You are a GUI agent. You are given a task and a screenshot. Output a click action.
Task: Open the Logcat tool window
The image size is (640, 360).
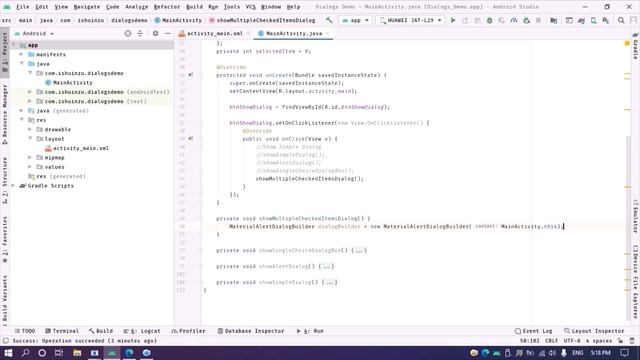point(142,331)
